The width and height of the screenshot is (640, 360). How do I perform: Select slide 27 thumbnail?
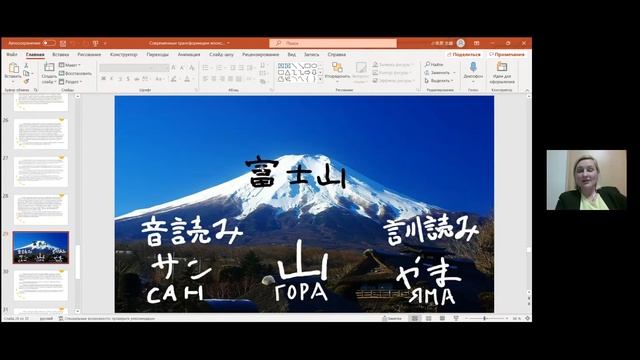click(41, 172)
